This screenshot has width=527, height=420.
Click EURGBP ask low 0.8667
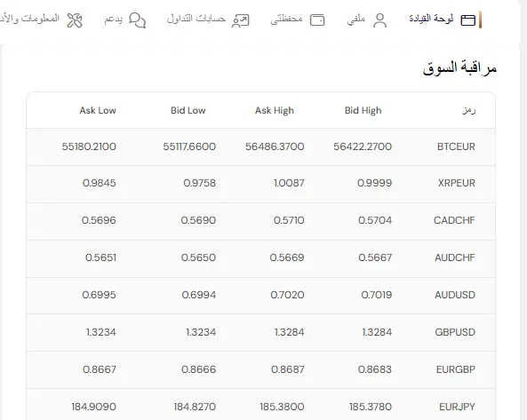coord(100,369)
